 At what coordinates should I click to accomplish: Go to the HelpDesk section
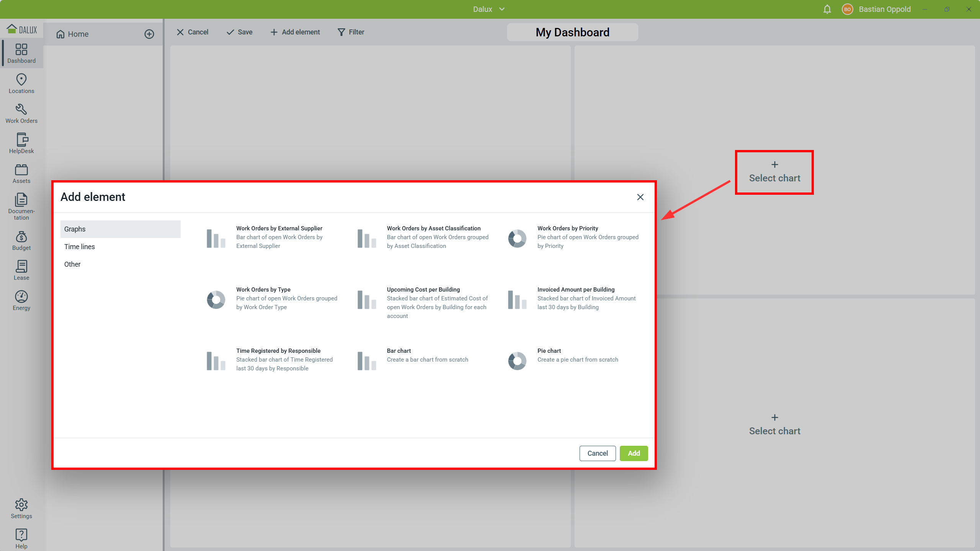pos(21,143)
